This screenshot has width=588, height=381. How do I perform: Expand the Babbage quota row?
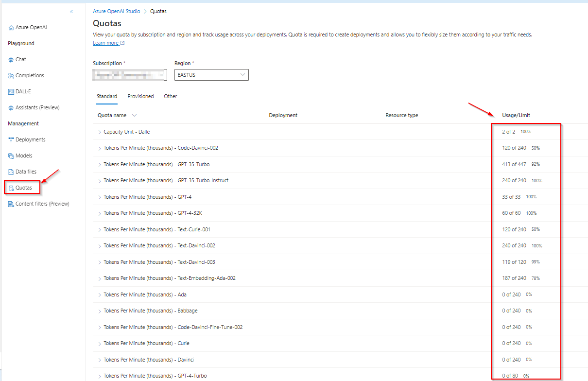pyautogui.click(x=100, y=311)
